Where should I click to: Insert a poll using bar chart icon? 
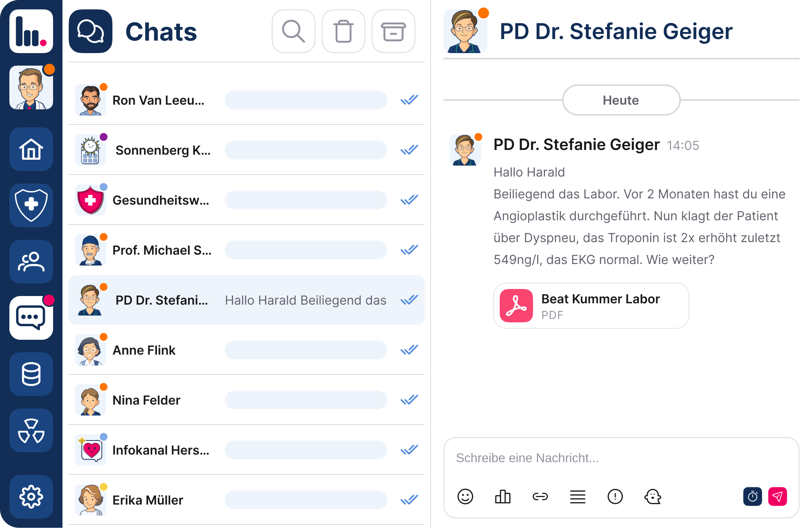(502, 496)
